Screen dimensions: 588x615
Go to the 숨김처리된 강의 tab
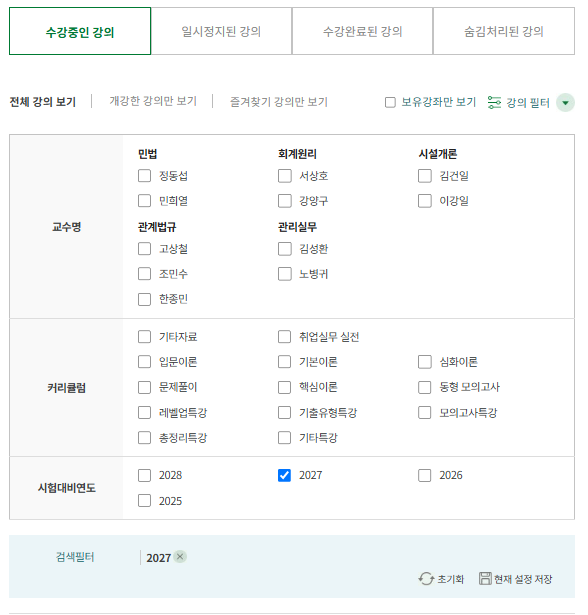(x=504, y=31)
